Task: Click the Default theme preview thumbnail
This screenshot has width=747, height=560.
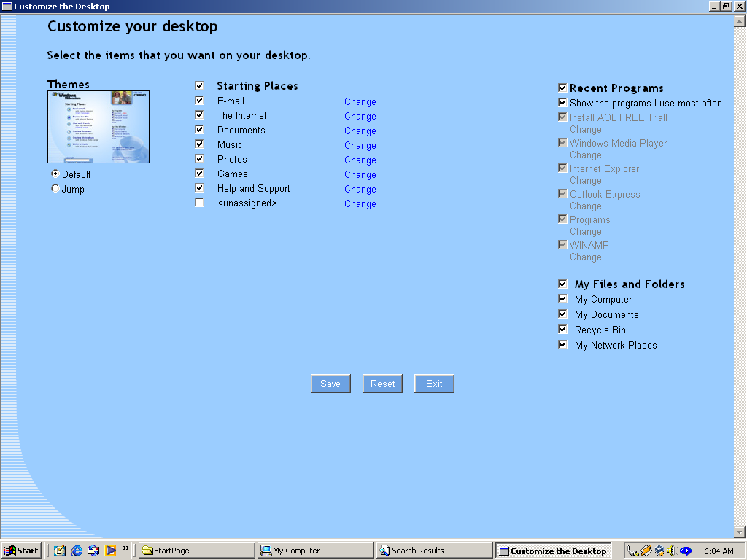Action: [98, 124]
